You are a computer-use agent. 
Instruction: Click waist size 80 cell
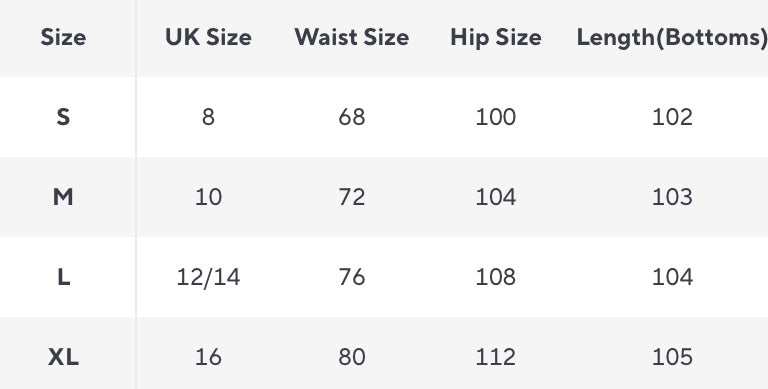(x=352, y=357)
